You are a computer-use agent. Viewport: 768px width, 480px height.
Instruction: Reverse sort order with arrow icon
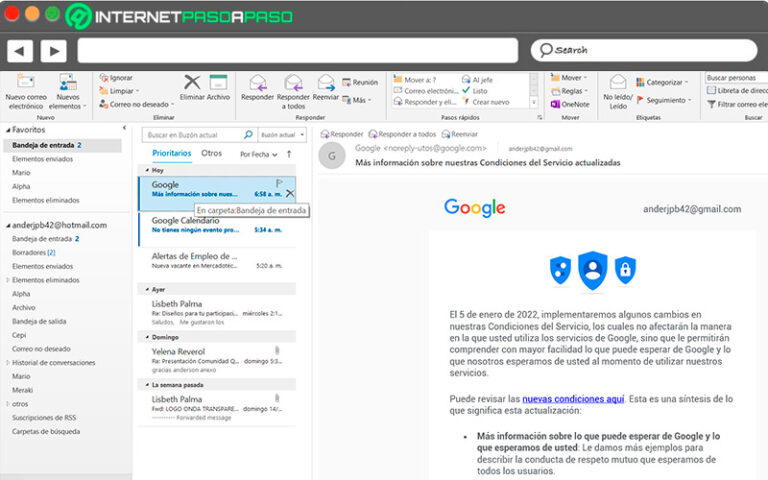click(289, 154)
